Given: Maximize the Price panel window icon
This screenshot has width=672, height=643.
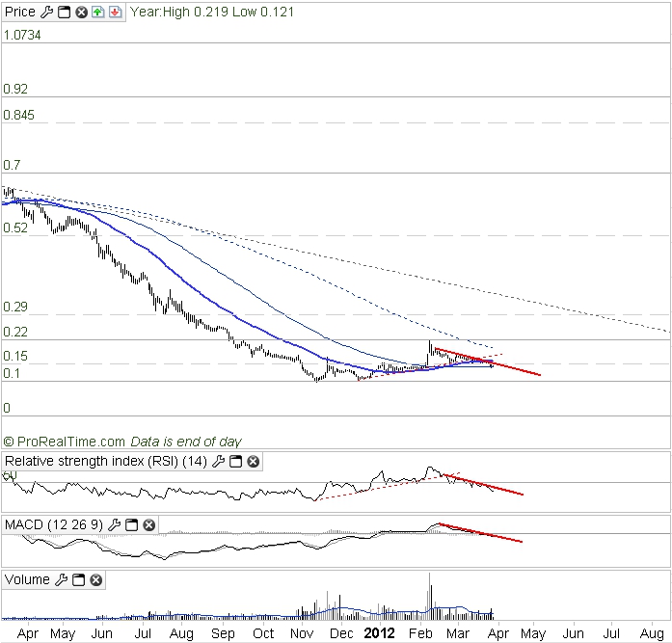Looking at the screenshot, I should click(x=64, y=12).
